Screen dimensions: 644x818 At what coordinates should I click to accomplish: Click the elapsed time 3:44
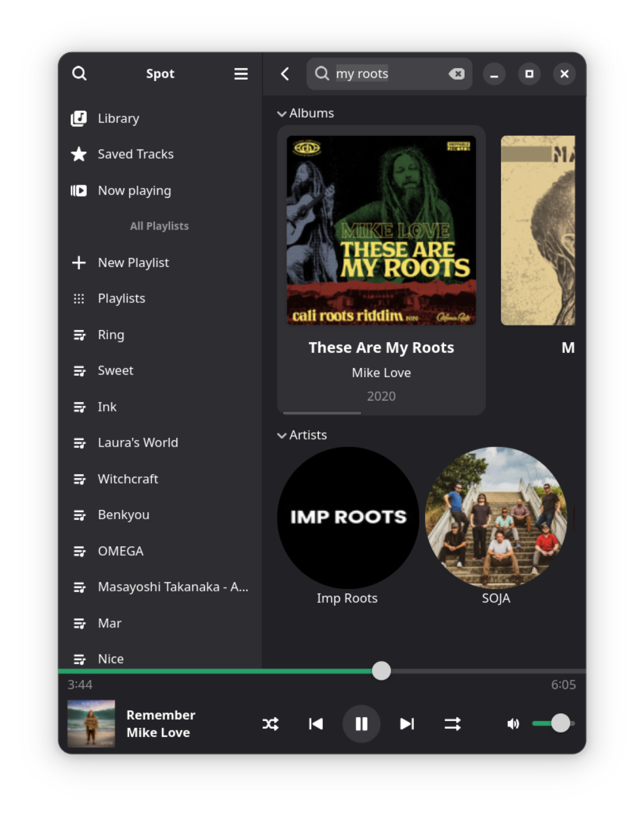coord(80,685)
